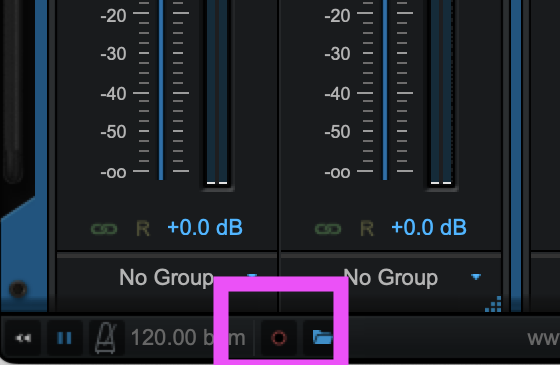
Task: Click the right channel's blue fader line
Action: [x=385, y=89]
